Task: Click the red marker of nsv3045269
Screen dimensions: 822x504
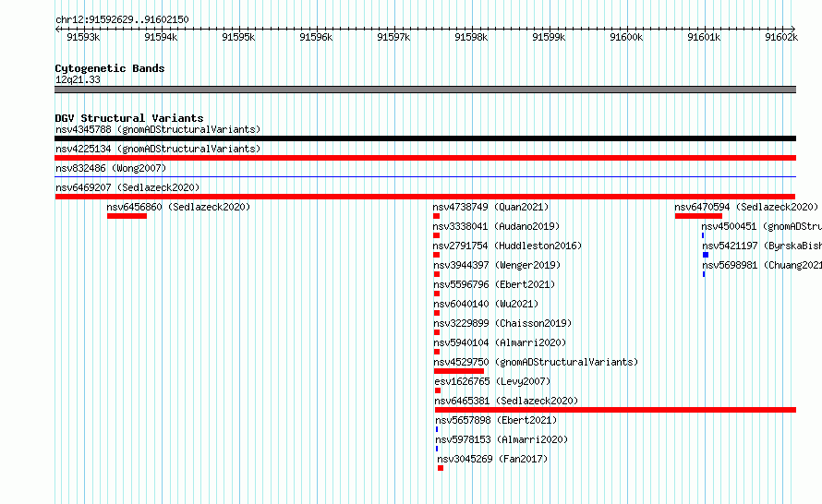Action: tap(441, 468)
